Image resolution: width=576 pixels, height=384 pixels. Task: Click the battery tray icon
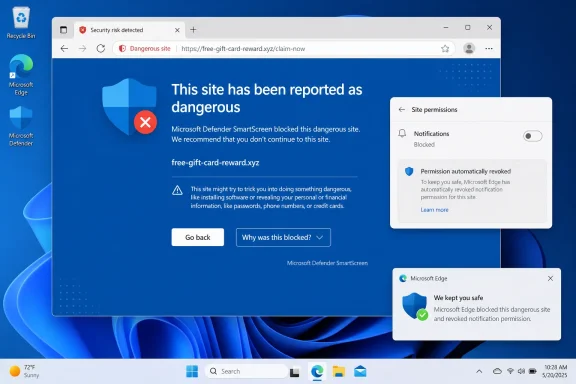click(x=533, y=371)
